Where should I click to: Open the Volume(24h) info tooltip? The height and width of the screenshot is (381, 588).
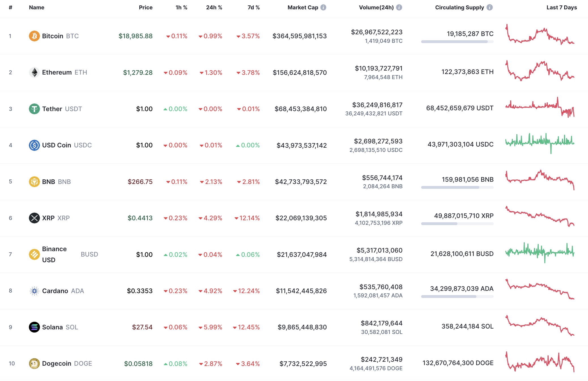(399, 8)
